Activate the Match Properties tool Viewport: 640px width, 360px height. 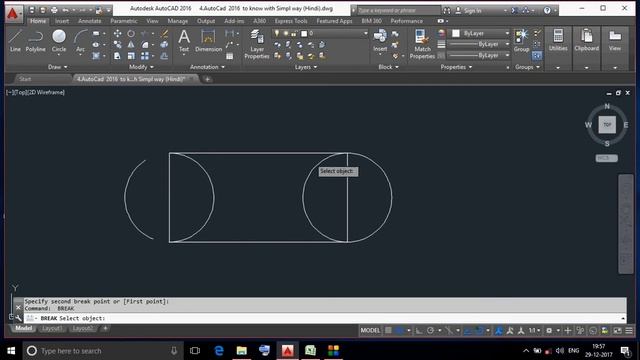click(422, 44)
